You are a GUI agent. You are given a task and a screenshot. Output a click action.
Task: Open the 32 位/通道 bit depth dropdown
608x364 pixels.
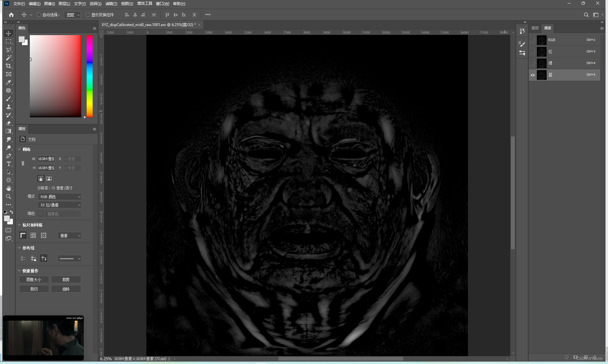[x=60, y=205]
